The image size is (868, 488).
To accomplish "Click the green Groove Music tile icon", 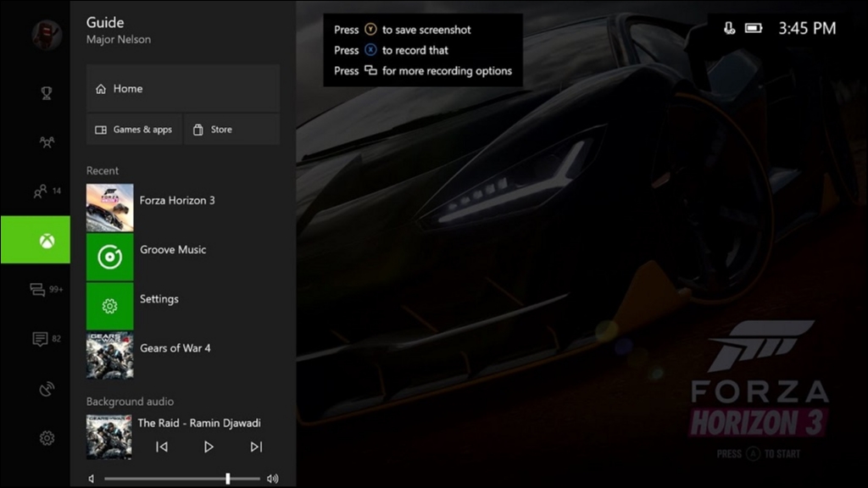I will (x=109, y=257).
